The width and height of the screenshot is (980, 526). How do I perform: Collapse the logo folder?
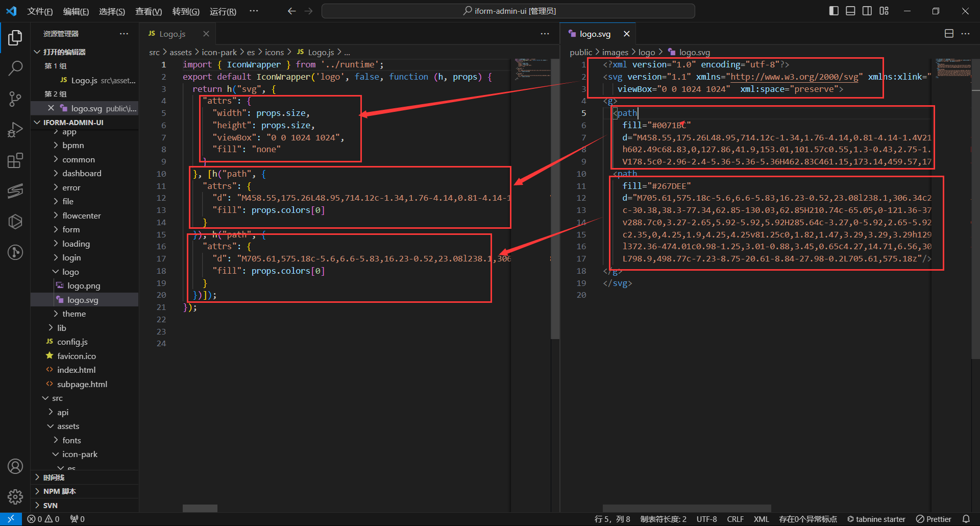tap(70, 272)
